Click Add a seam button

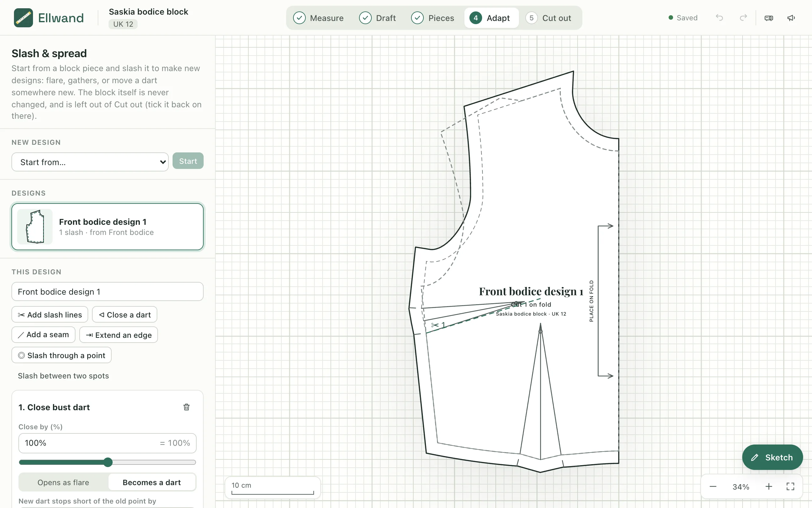click(x=44, y=335)
